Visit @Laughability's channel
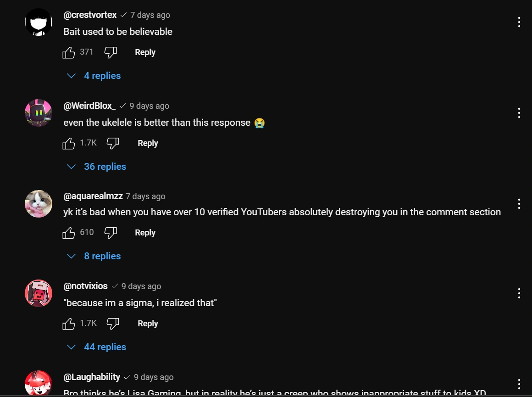The width and height of the screenshot is (532, 397). click(x=91, y=377)
